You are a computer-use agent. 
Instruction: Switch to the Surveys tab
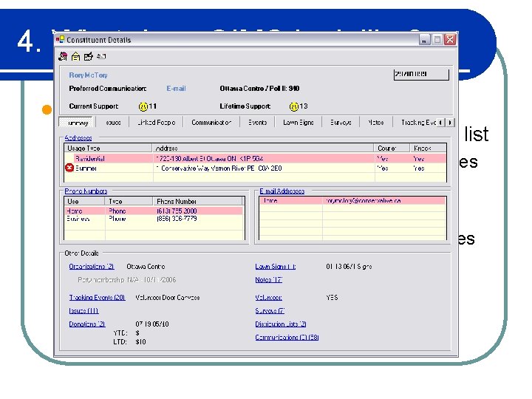(341, 123)
